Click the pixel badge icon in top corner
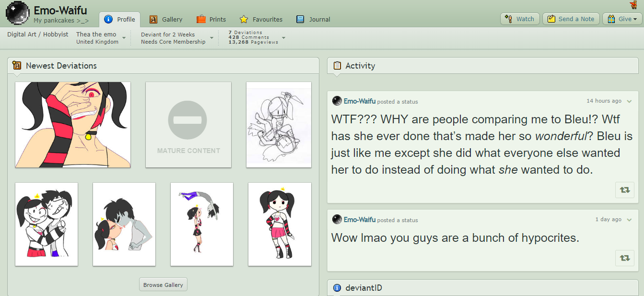The image size is (644, 296). coord(633,5)
